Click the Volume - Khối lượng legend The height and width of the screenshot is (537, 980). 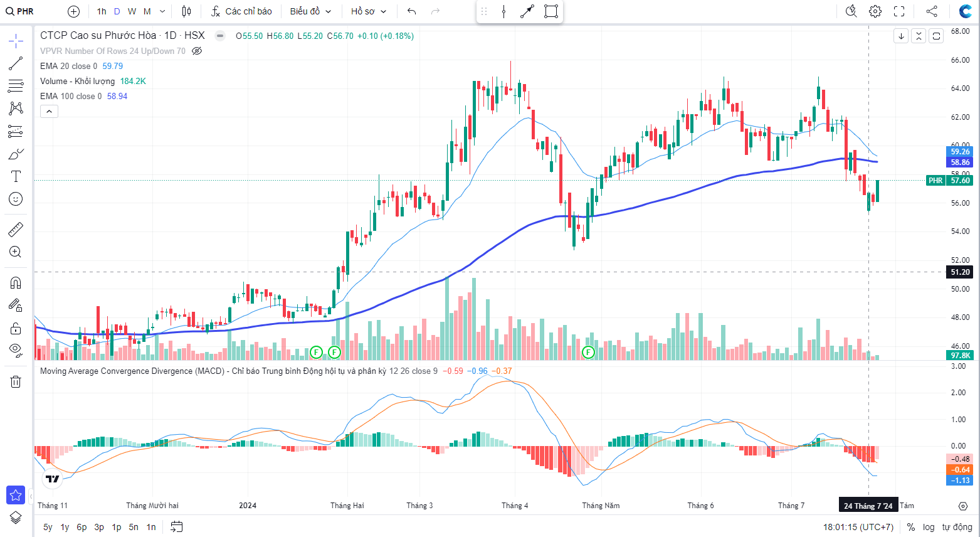78,81
